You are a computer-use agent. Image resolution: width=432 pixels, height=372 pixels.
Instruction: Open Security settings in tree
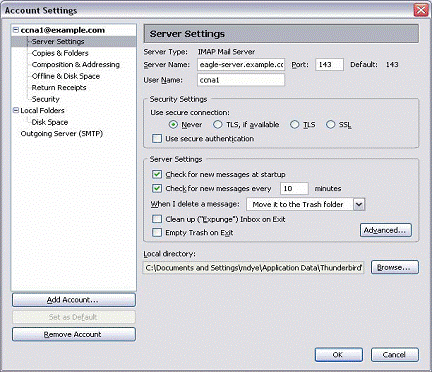(x=46, y=99)
